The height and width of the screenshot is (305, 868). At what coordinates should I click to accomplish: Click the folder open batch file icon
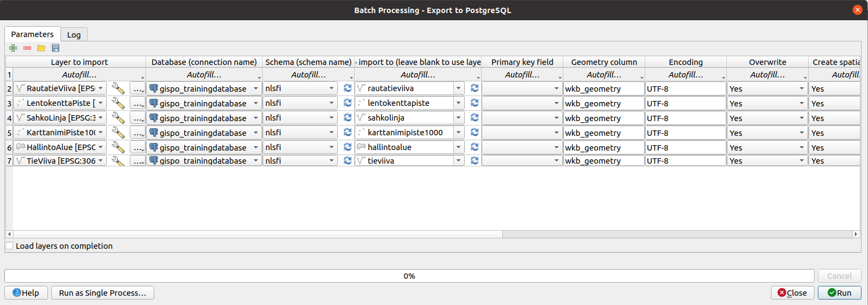(41, 48)
